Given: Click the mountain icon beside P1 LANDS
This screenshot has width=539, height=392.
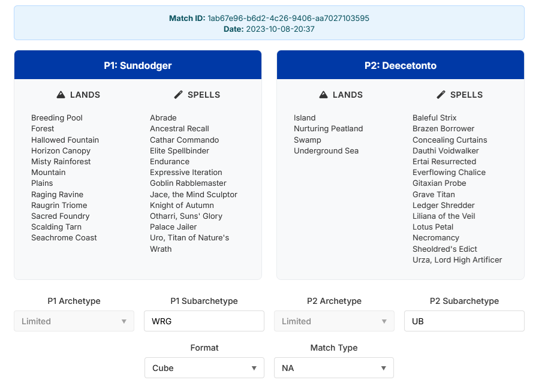Looking at the screenshot, I should (x=61, y=95).
